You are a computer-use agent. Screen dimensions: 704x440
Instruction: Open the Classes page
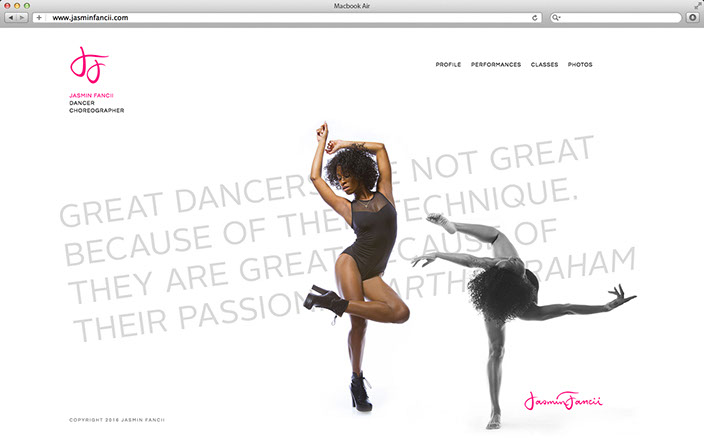click(x=544, y=65)
